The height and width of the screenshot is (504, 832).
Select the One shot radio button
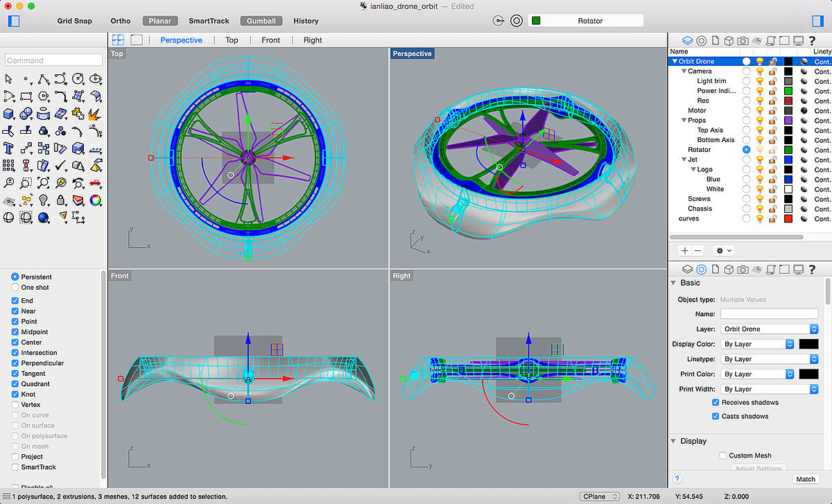[x=15, y=287]
